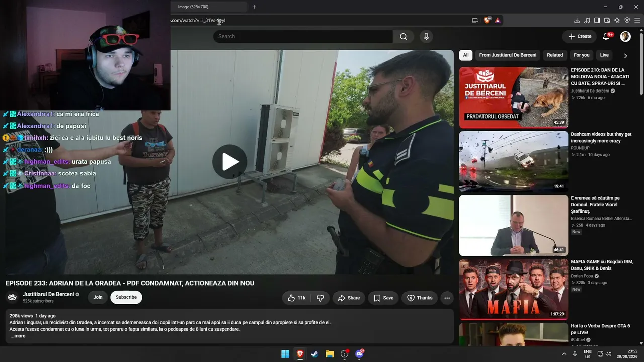
Task: Open the dashcam videos thumbnail
Action: click(x=513, y=161)
